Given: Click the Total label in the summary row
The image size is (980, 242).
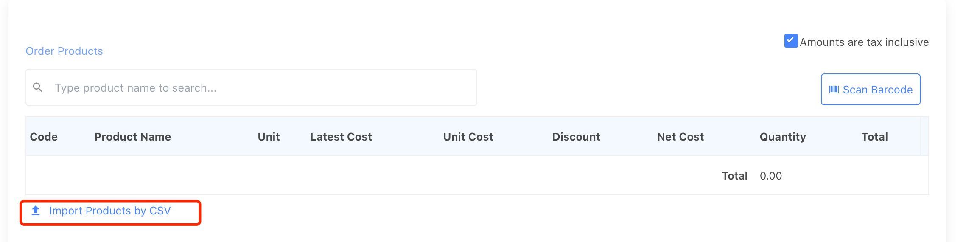Looking at the screenshot, I should [734, 176].
